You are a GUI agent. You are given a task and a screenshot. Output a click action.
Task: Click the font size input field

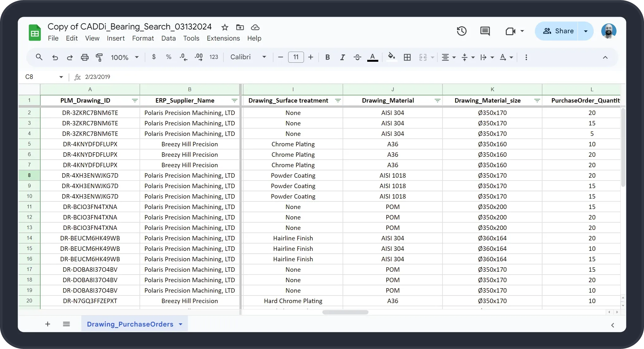[296, 57]
